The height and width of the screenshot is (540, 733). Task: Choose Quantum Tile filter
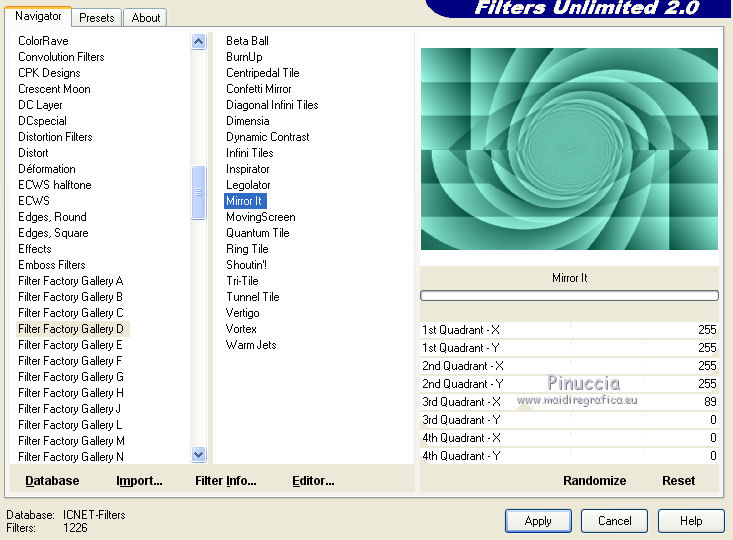[x=258, y=233]
